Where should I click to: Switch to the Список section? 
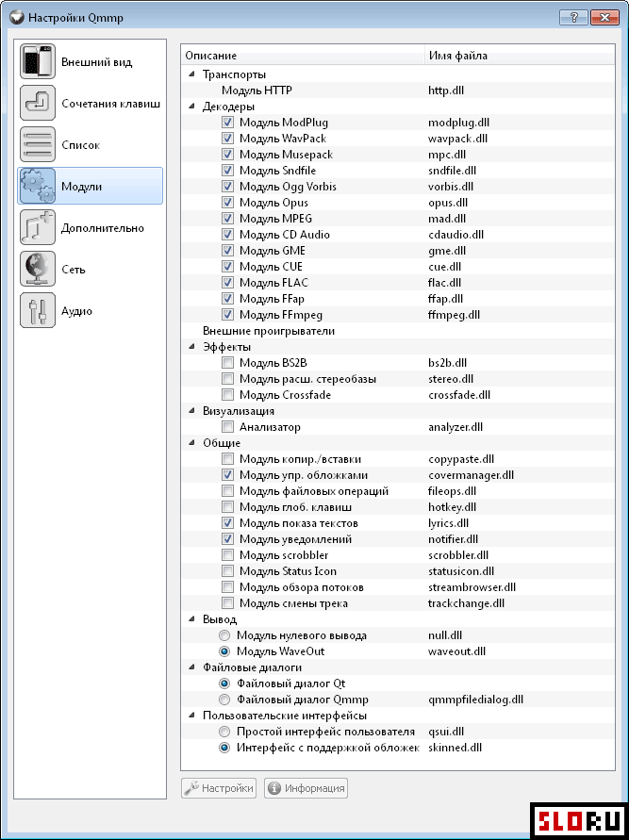(90, 144)
